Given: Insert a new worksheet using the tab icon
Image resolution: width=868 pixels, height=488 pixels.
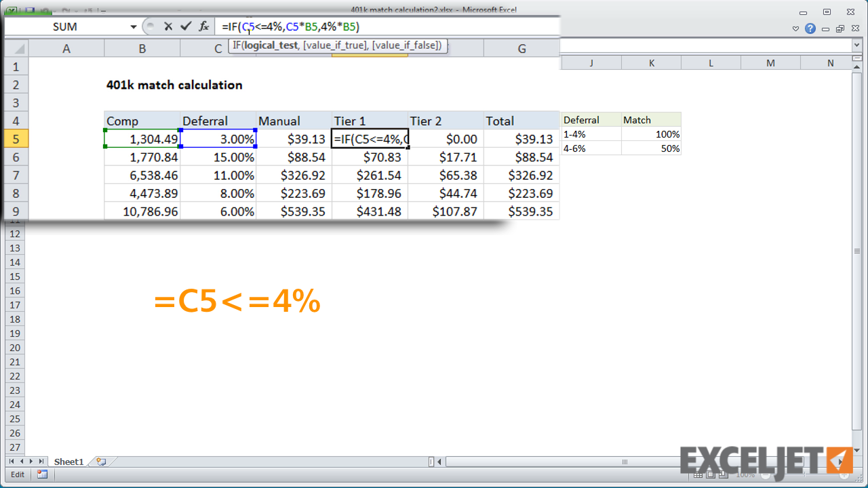Looking at the screenshot, I should (x=100, y=462).
